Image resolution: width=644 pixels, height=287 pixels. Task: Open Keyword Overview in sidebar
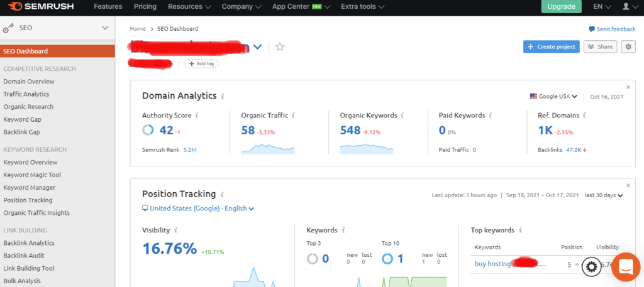click(x=30, y=162)
